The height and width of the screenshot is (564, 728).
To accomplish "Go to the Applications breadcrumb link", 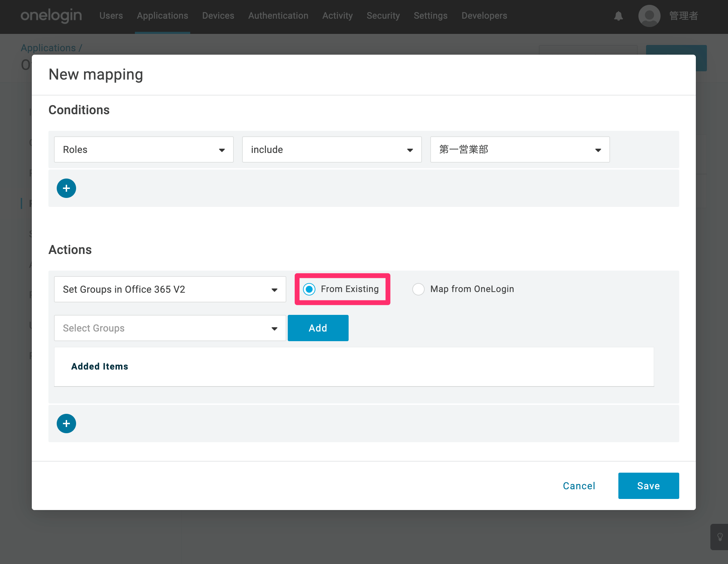I will pos(48,48).
